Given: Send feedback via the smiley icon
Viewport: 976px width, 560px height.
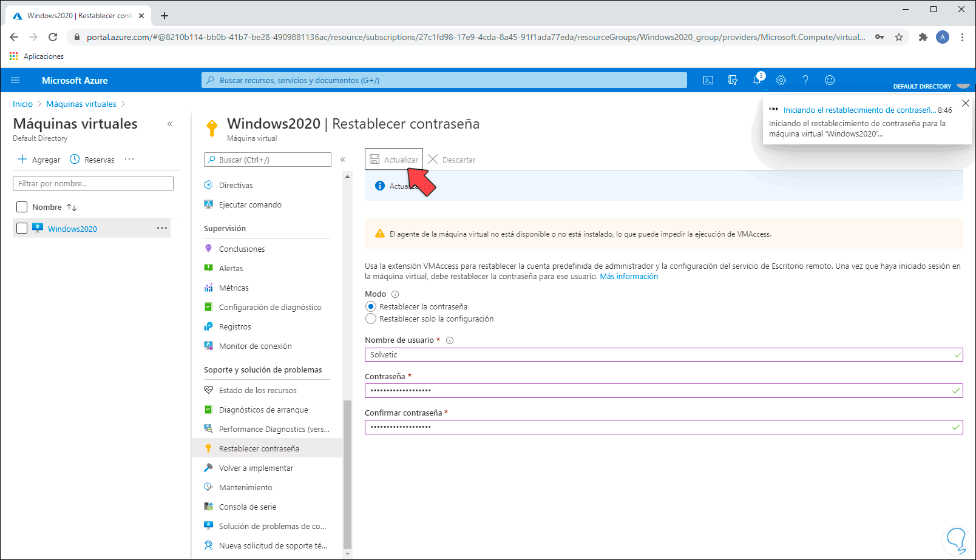Looking at the screenshot, I should [x=830, y=80].
